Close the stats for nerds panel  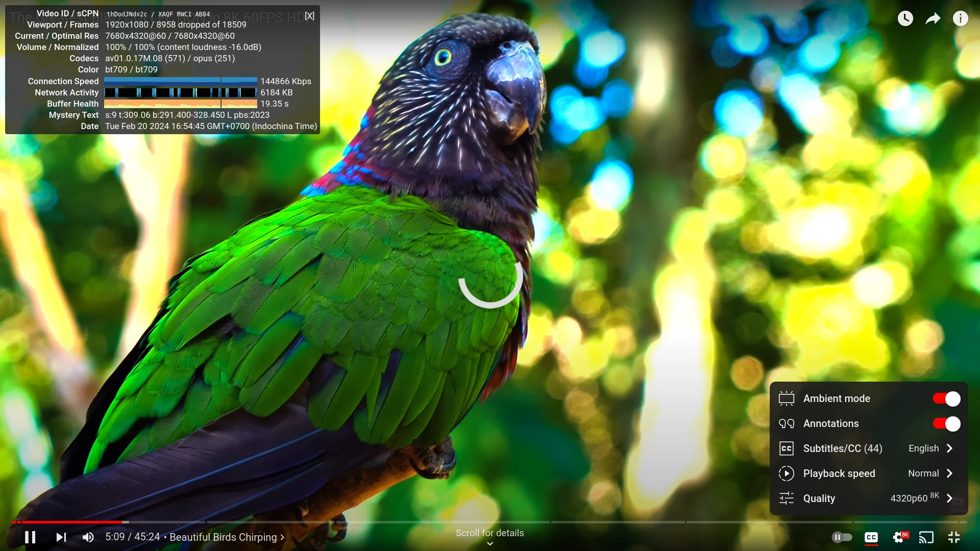click(309, 15)
